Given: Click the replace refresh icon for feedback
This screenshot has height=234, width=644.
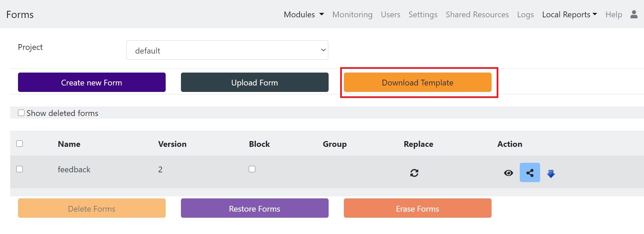Looking at the screenshot, I should pos(414,173).
